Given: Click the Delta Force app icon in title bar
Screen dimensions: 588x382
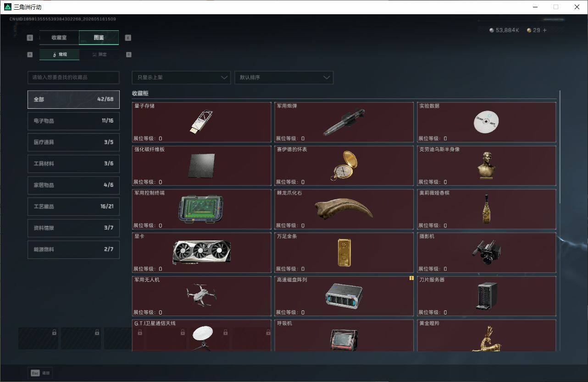Looking at the screenshot, I should tap(8, 7).
